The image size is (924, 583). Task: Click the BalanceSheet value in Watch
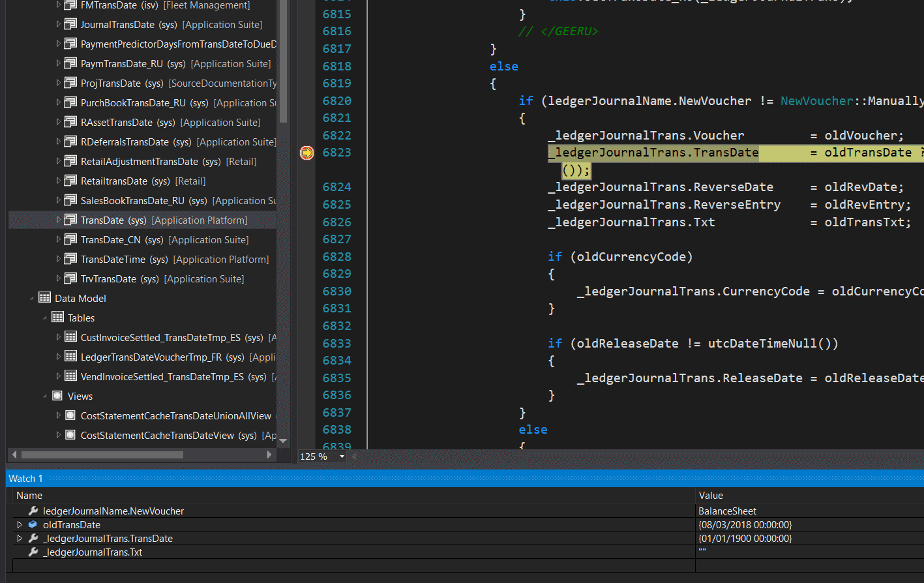(728, 511)
